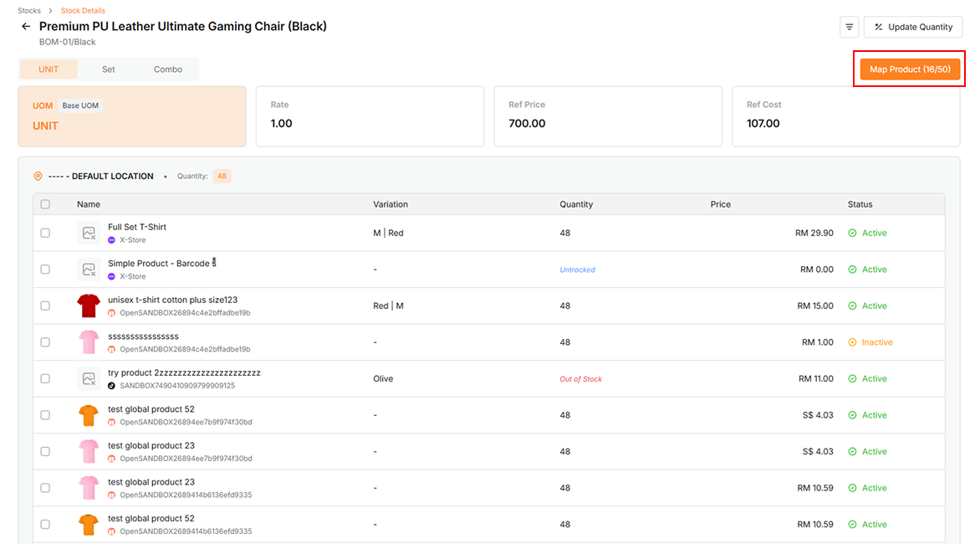This screenshot has height=544, width=980.
Task: Open pink t-shirt thumbnail of S$ 4.03 product 23
Action: (x=89, y=451)
